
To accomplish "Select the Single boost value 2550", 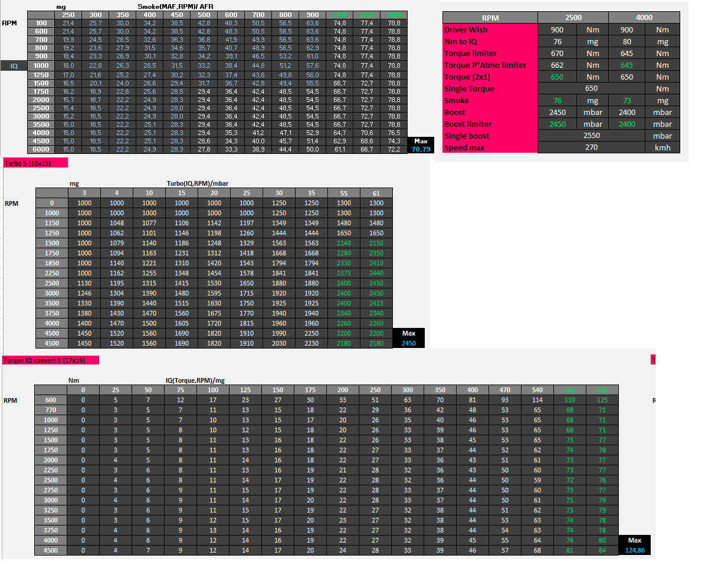I will tap(591, 136).
